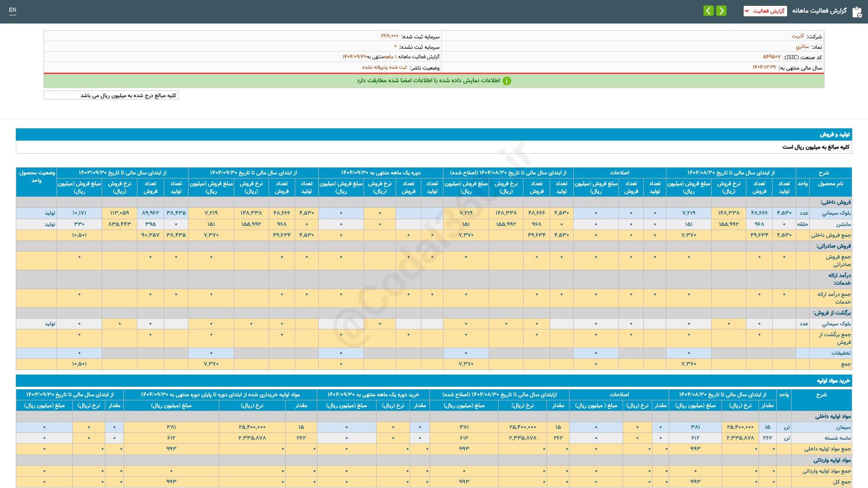Click the جمع فروش داخلی total row label
The height and width of the screenshot is (488, 868).
(830, 235)
